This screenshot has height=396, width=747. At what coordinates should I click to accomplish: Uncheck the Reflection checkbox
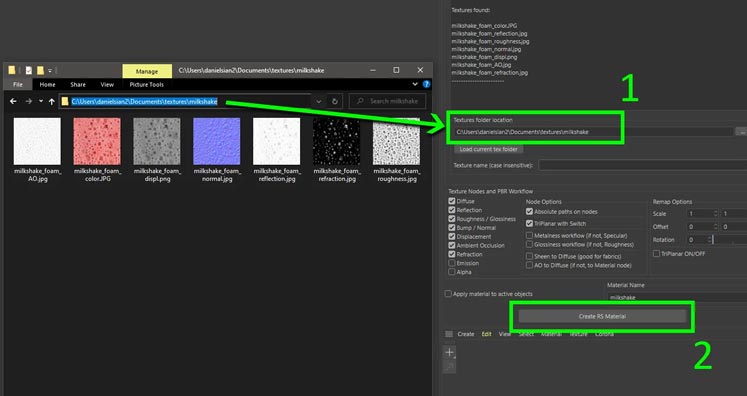pos(452,210)
